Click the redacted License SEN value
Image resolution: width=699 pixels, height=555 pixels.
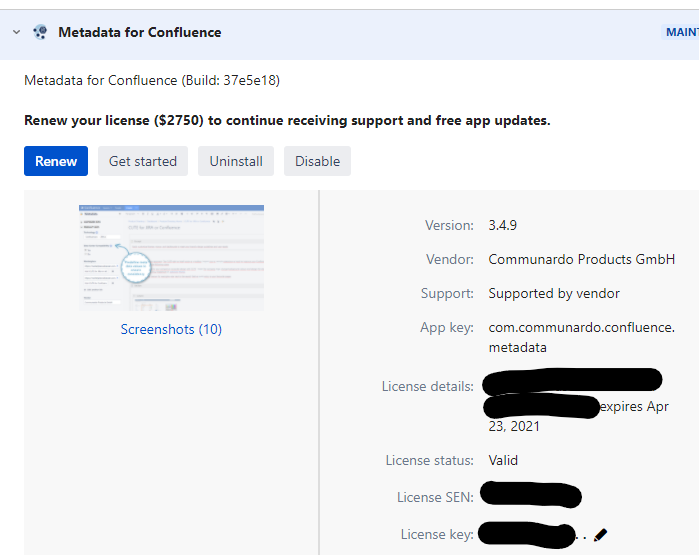pos(531,495)
